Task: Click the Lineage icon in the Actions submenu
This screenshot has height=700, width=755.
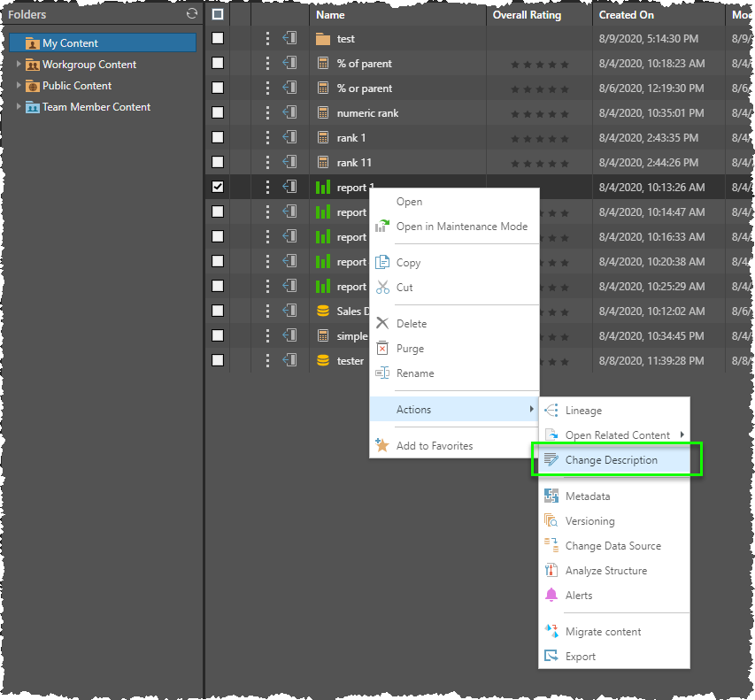Action: tap(551, 411)
